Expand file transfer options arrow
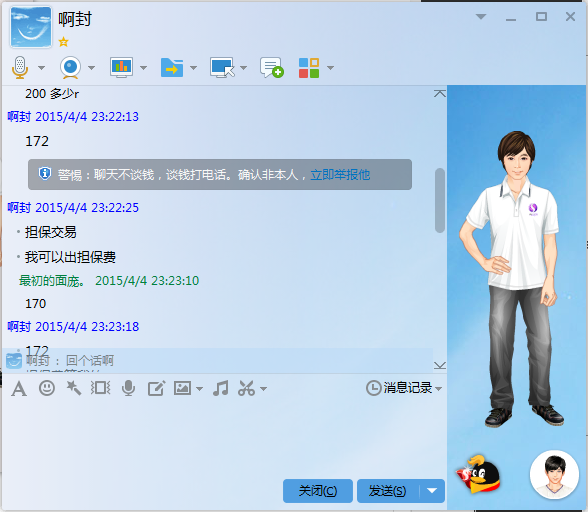This screenshot has height=512, width=588. click(x=194, y=68)
